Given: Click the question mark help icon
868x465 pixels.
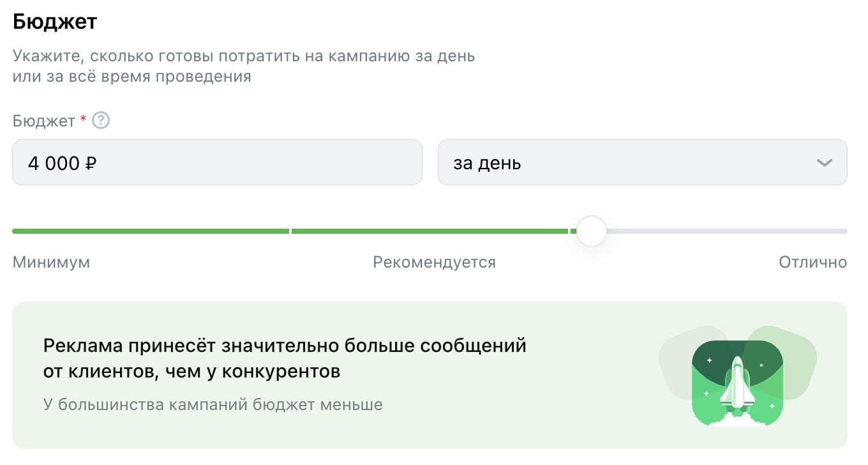Looking at the screenshot, I should [101, 121].
